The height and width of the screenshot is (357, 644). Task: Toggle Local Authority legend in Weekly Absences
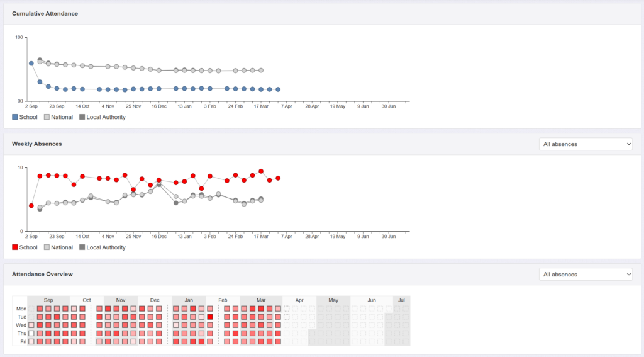(103, 247)
